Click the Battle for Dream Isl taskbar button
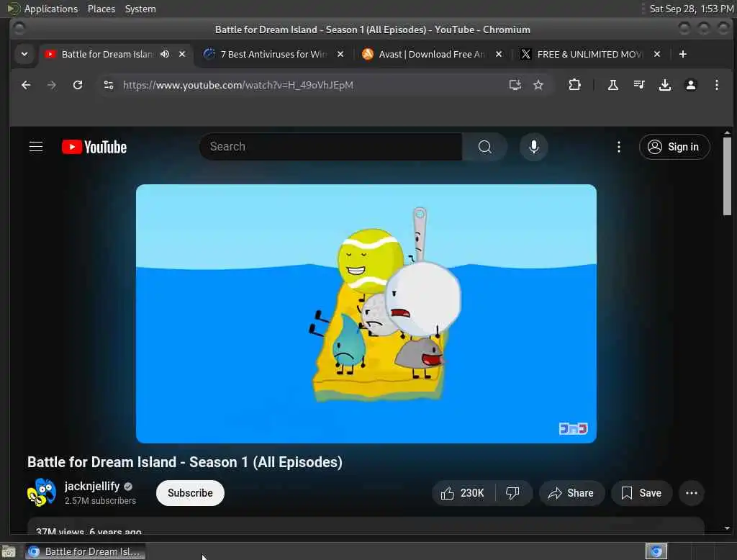 coord(85,551)
